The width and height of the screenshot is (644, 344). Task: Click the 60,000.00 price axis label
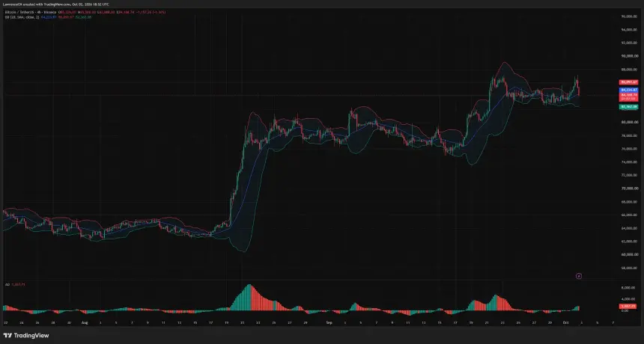[630, 254]
